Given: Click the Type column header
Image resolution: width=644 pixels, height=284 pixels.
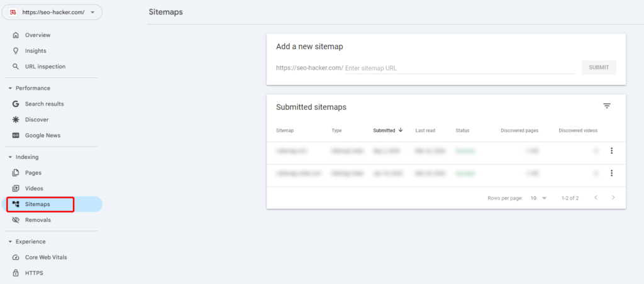Looking at the screenshot, I should 336,131.
